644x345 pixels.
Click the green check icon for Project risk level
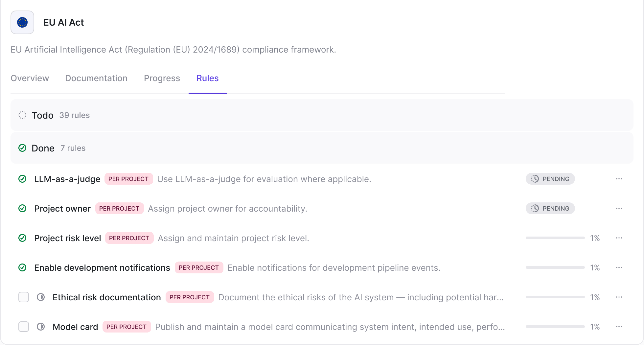pyautogui.click(x=22, y=238)
